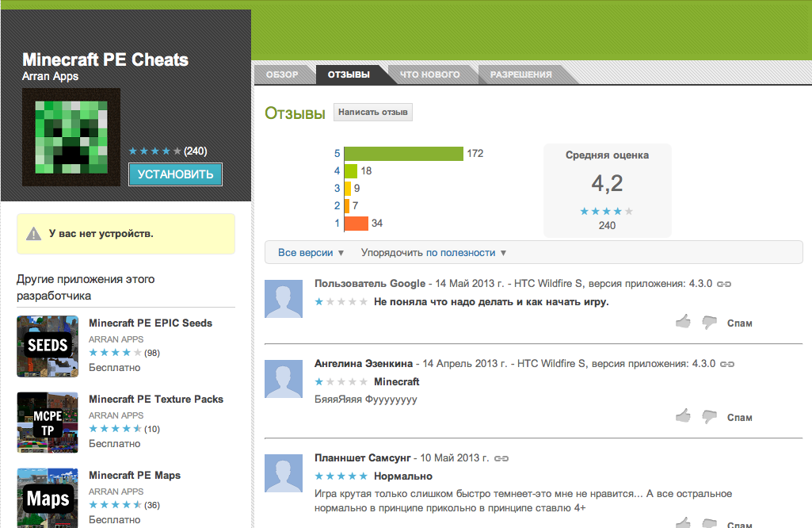The height and width of the screenshot is (528, 812).
Task: Click Написать отзыв button
Action: [373, 113]
